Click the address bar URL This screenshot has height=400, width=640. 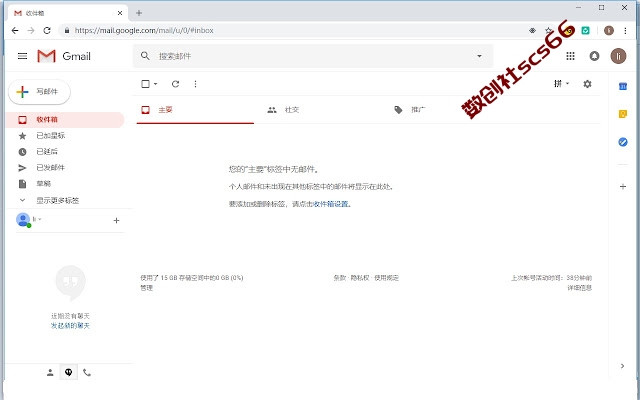click(x=144, y=30)
